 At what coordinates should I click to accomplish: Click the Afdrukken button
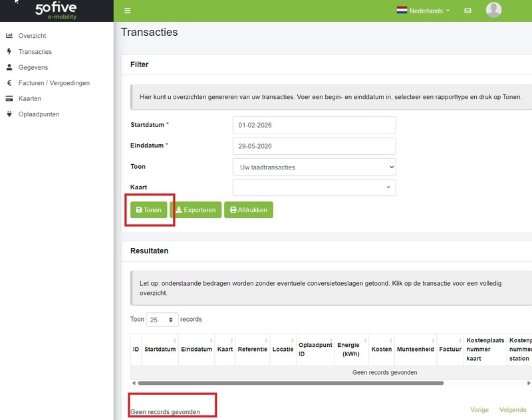[x=249, y=210]
